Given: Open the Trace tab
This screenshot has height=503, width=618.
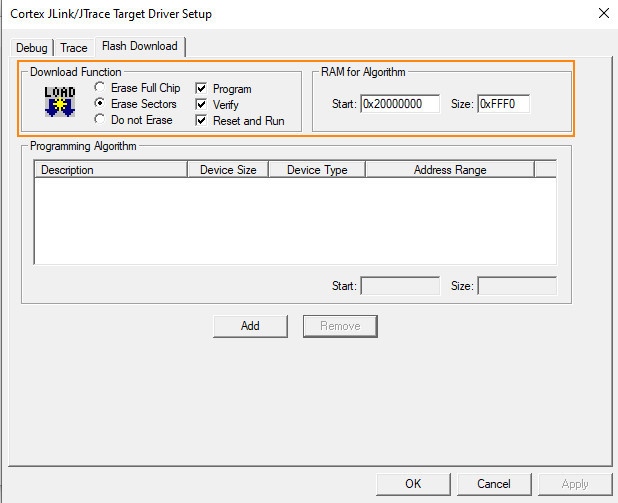Looking at the screenshot, I should click(74, 47).
